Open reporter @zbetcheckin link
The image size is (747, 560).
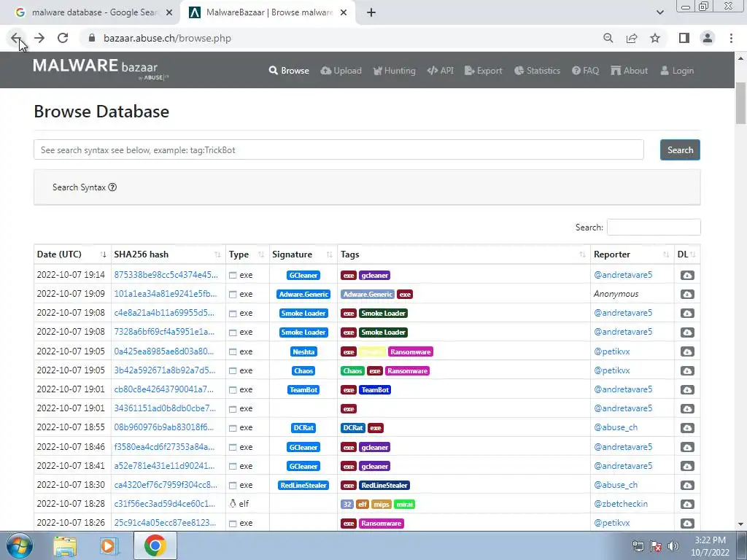click(621, 504)
